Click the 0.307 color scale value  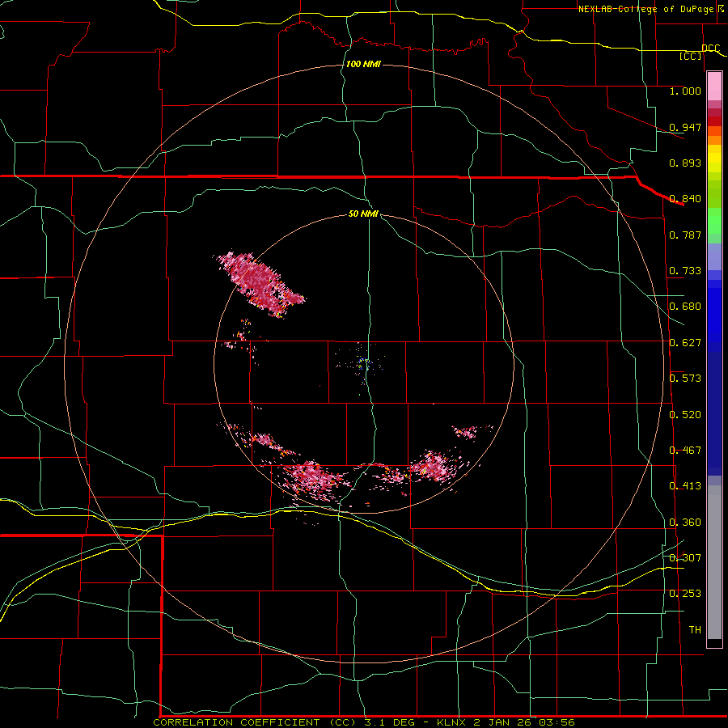[x=685, y=558]
